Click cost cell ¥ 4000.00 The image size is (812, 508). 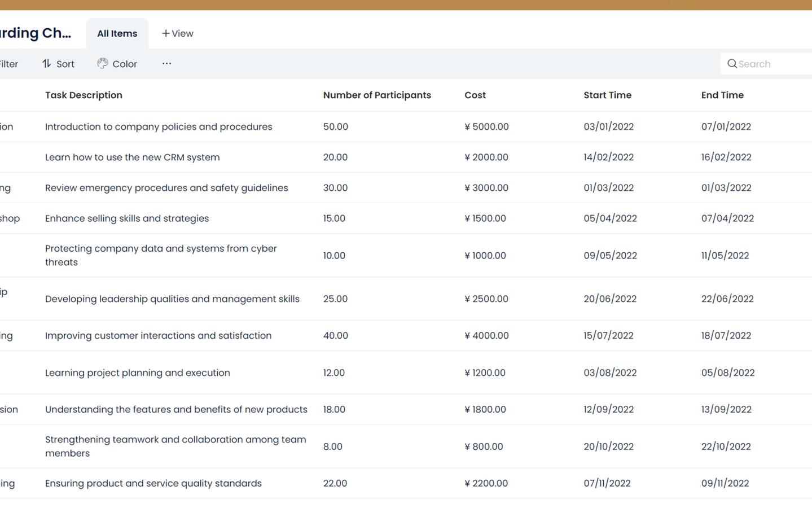point(486,335)
